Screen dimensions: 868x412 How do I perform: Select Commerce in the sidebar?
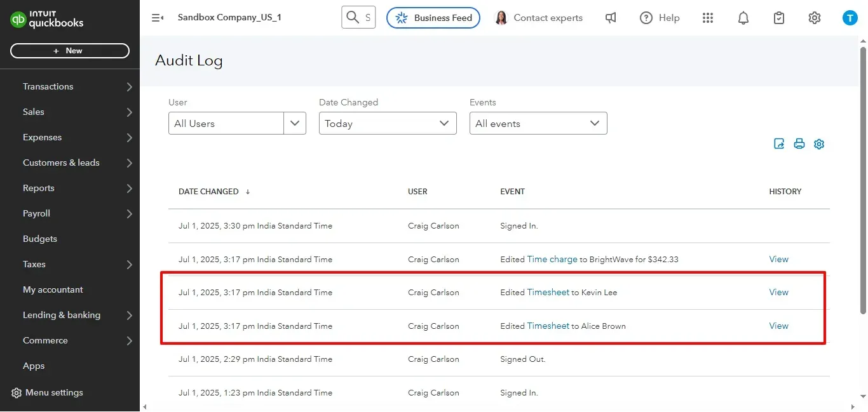(x=46, y=340)
